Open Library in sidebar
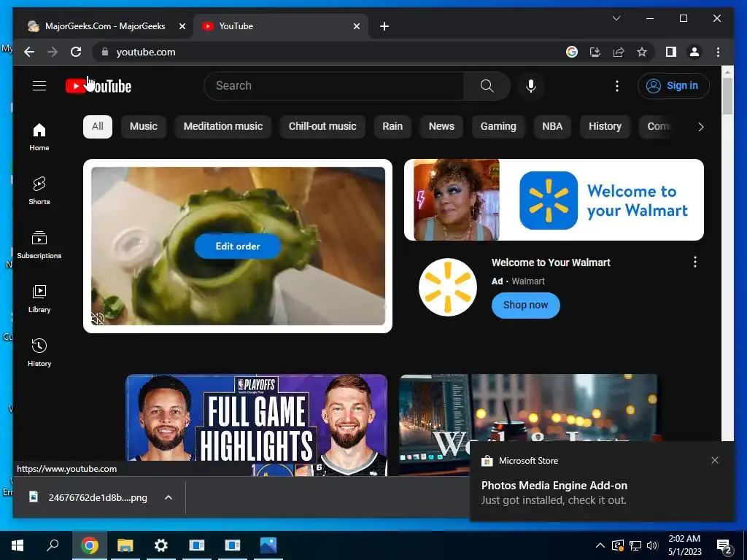 click(39, 298)
